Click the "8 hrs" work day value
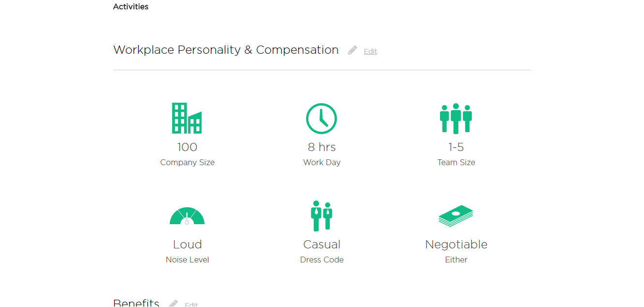This screenshot has height=307, width=644. click(322, 147)
